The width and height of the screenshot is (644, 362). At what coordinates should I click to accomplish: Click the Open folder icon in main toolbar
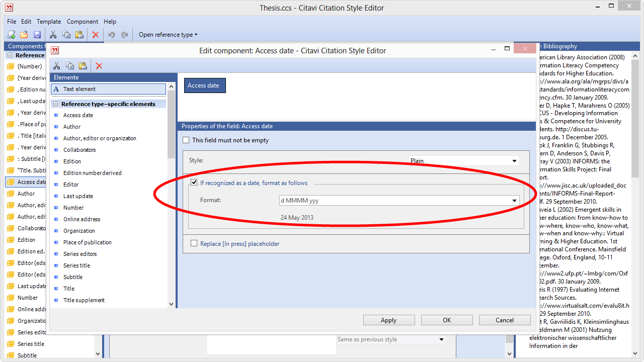click(24, 35)
